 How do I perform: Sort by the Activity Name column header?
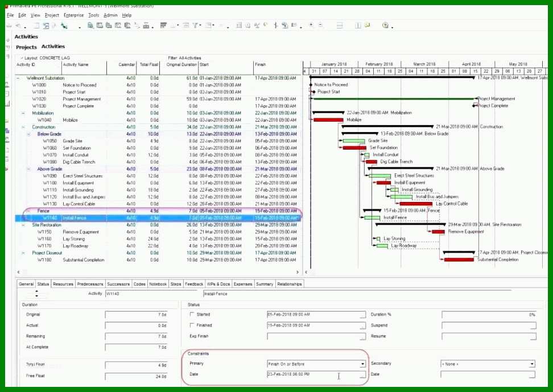point(84,65)
